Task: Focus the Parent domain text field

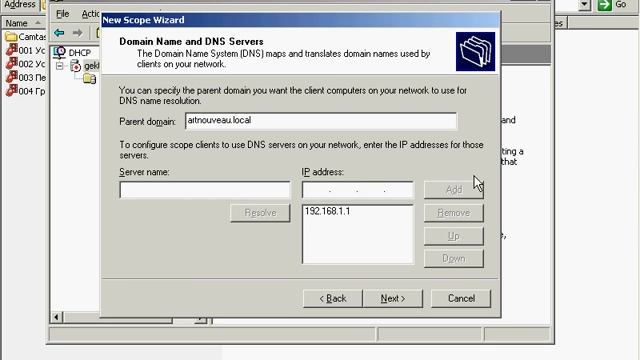Action: pyautogui.click(x=321, y=121)
